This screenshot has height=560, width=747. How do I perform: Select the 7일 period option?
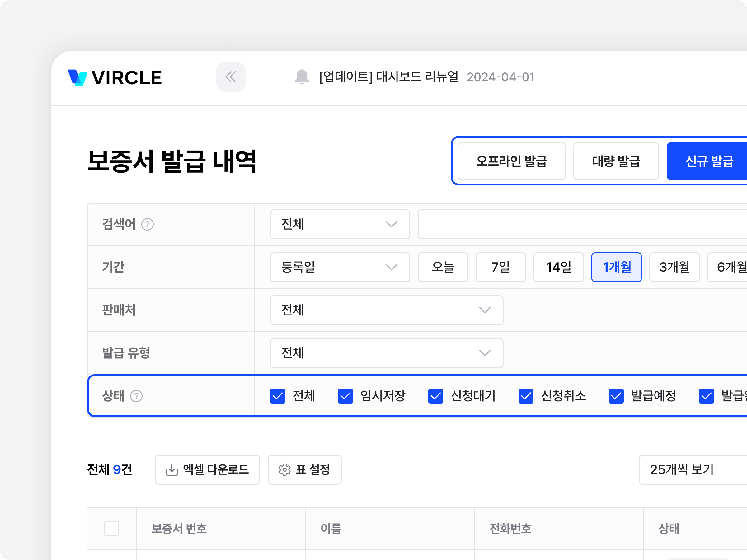[500, 267]
